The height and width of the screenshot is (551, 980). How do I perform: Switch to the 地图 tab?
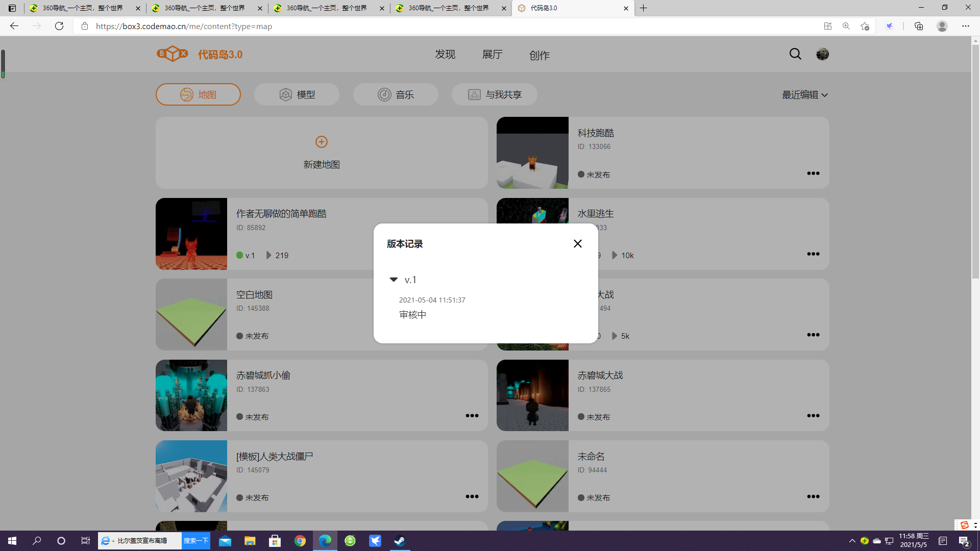[x=198, y=94]
